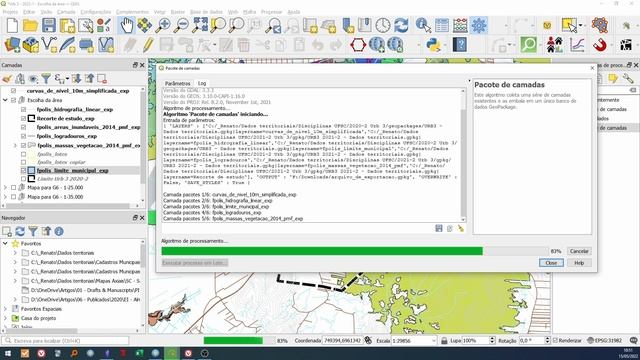Open the Processing Toolbox gear icon
The height and width of the screenshot is (360, 640).
[479, 26]
